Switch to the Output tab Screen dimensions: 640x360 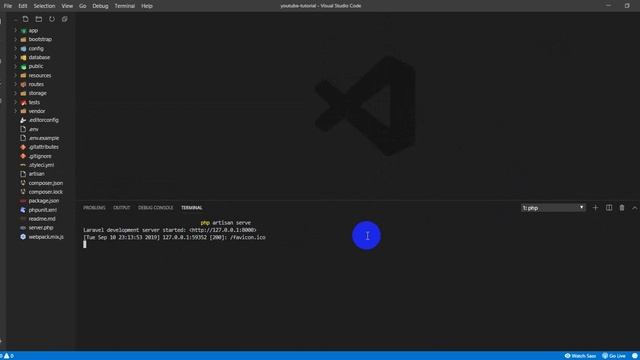122,208
